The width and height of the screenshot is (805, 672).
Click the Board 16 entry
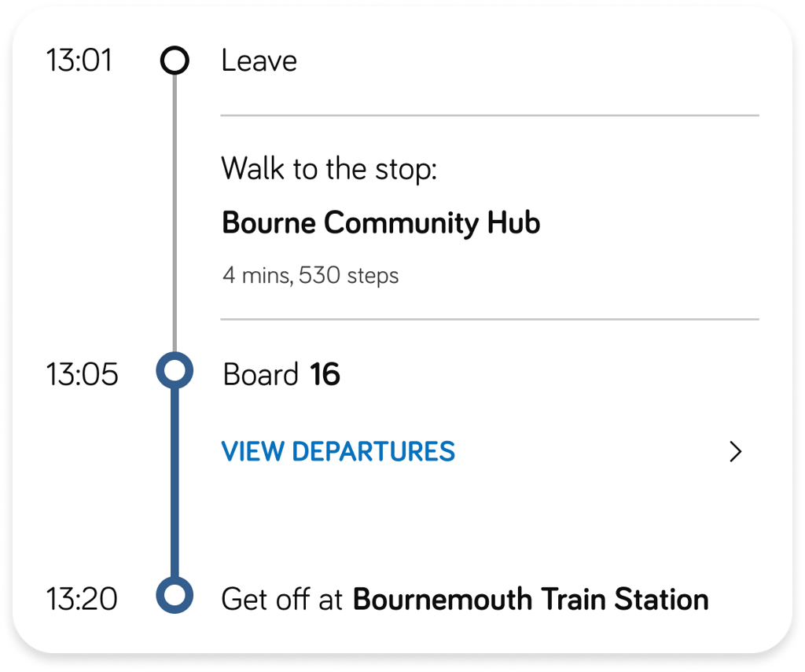(281, 375)
